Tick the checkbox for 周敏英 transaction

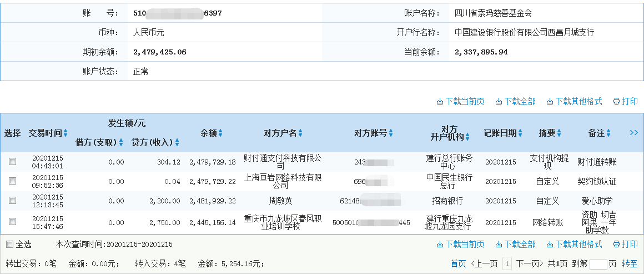[x=12, y=201]
